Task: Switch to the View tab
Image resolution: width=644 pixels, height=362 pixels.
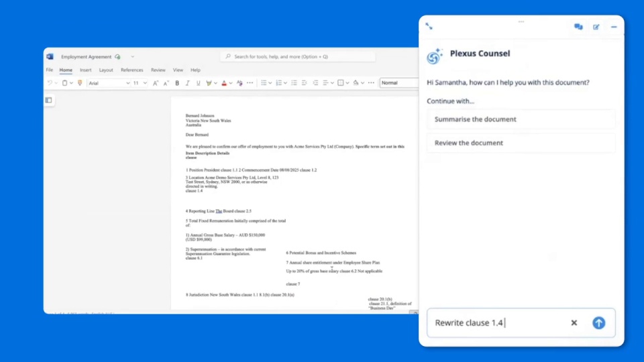Action: [178, 70]
